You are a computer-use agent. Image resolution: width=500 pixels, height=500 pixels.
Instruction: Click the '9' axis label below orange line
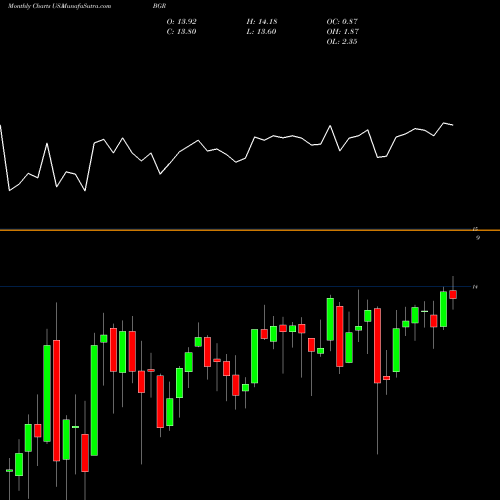click(x=478, y=238)
